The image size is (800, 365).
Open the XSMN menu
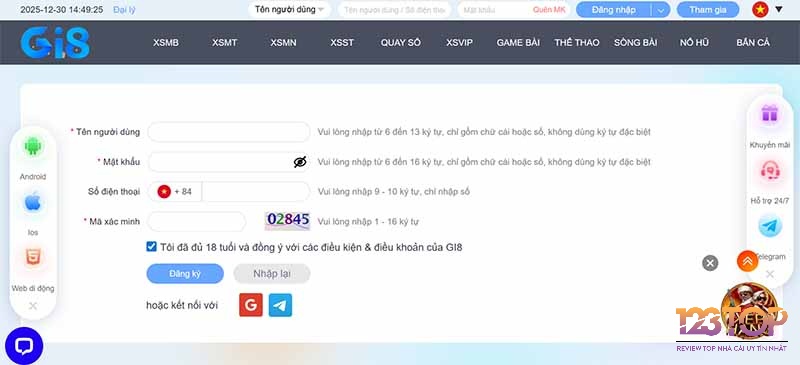click(x=283, y=43)
